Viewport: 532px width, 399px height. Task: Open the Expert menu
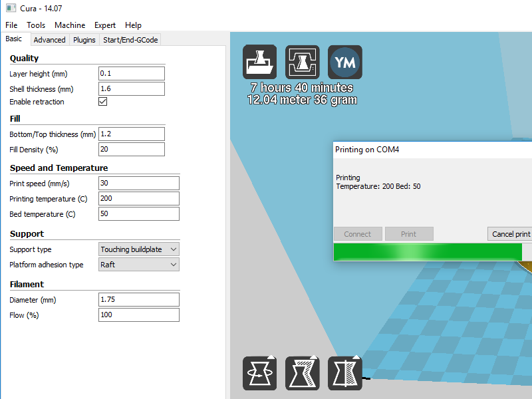(105, 25)
